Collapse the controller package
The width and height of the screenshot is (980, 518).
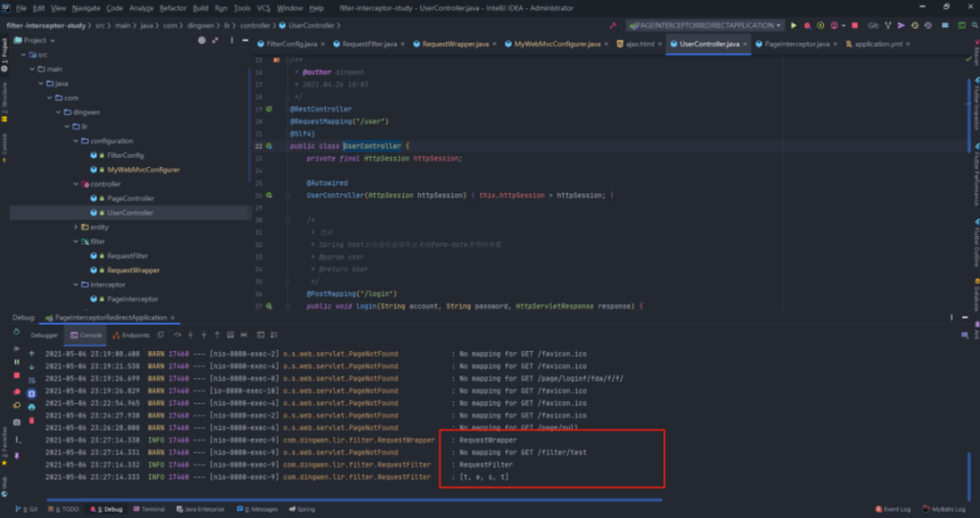(75, 184)
